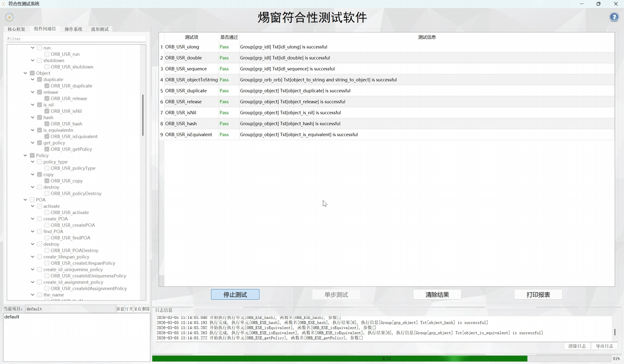Select result row ORB_USR_objectToString
This screenshot has height=364, width=624.
387,80
